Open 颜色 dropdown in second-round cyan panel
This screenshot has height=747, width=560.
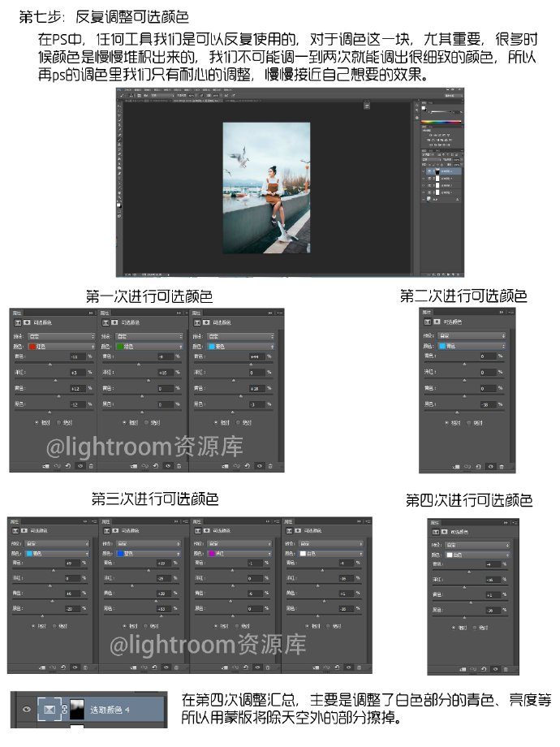472,346
